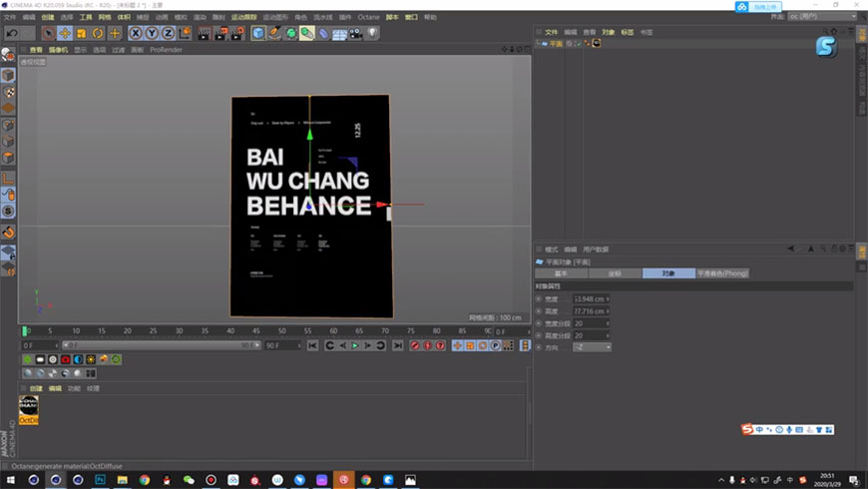Click the end frame field showing 90 F

[x=283, y=345]
